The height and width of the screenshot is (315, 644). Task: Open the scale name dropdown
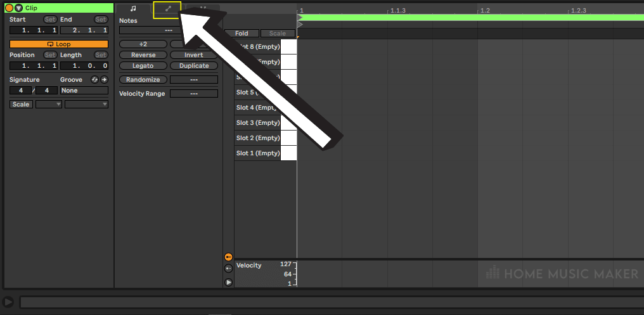pos(87,105)
